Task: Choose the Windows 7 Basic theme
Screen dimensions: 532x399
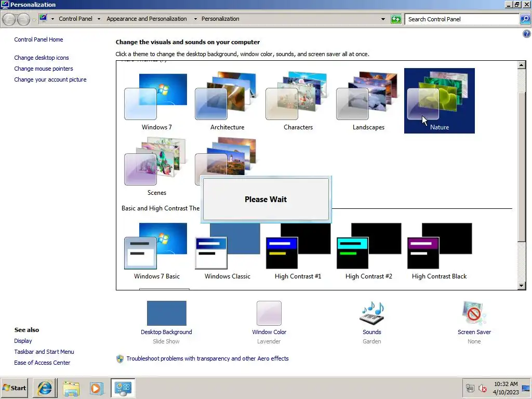Action: (x=156, y=251)
